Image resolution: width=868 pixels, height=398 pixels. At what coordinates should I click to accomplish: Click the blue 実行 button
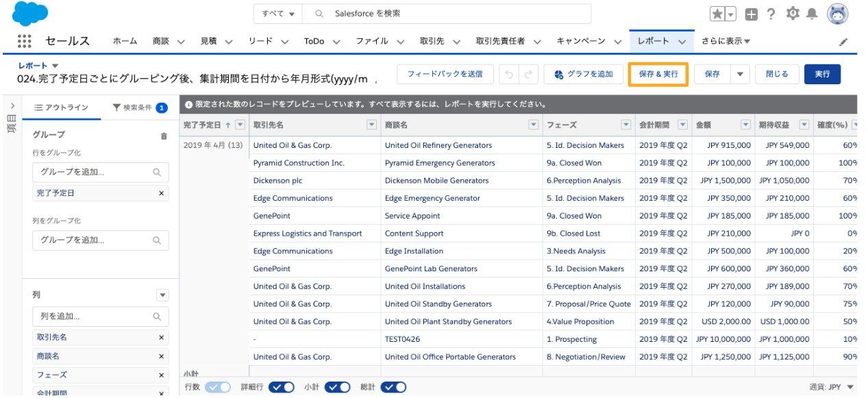[x=822, y=74]
